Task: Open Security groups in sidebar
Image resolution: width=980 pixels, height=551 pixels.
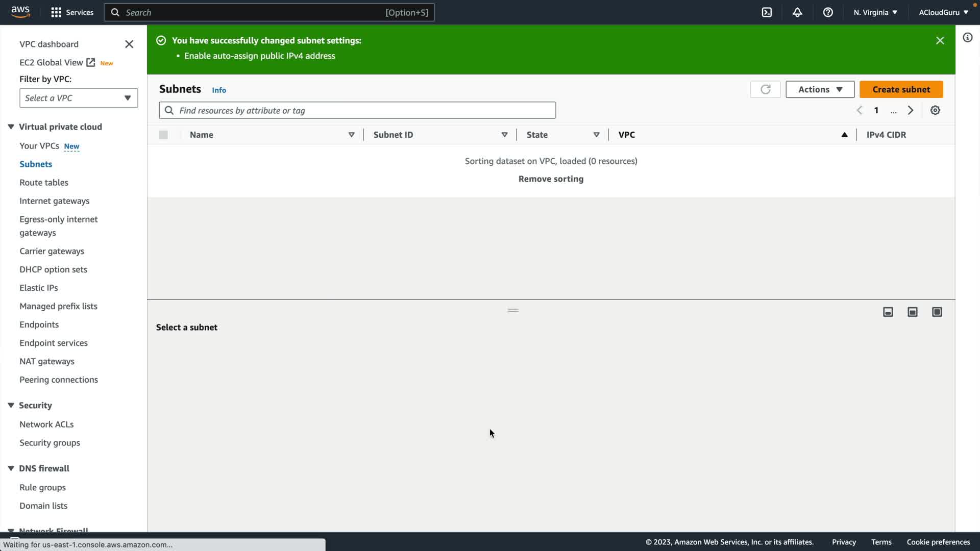Action: pos(50,442)
